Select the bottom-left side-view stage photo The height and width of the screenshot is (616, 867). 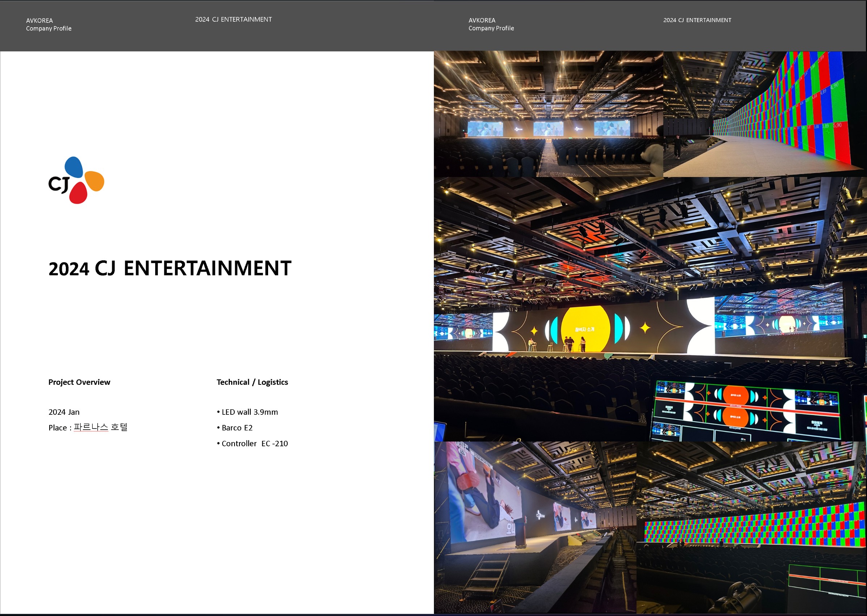pos(535,527)
